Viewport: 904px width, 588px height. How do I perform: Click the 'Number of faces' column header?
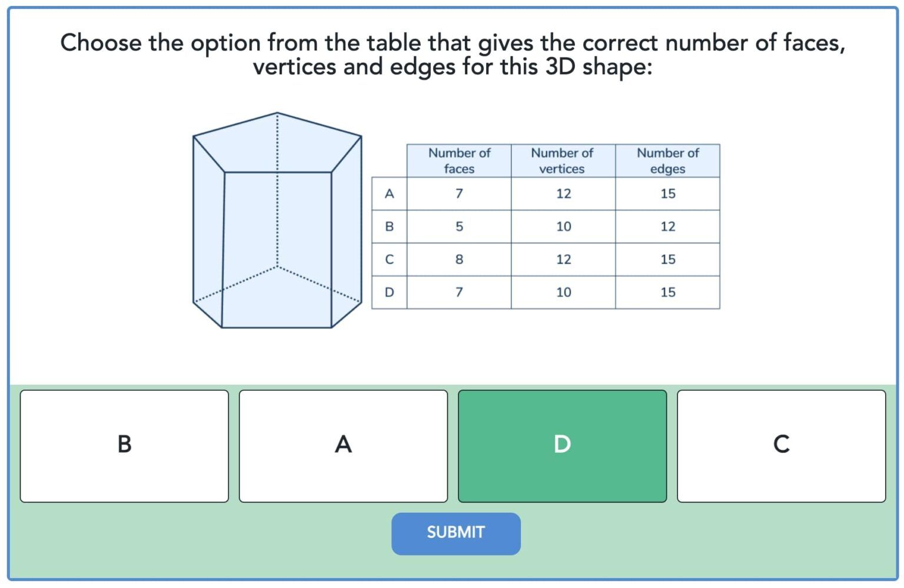tap(460, 161)
